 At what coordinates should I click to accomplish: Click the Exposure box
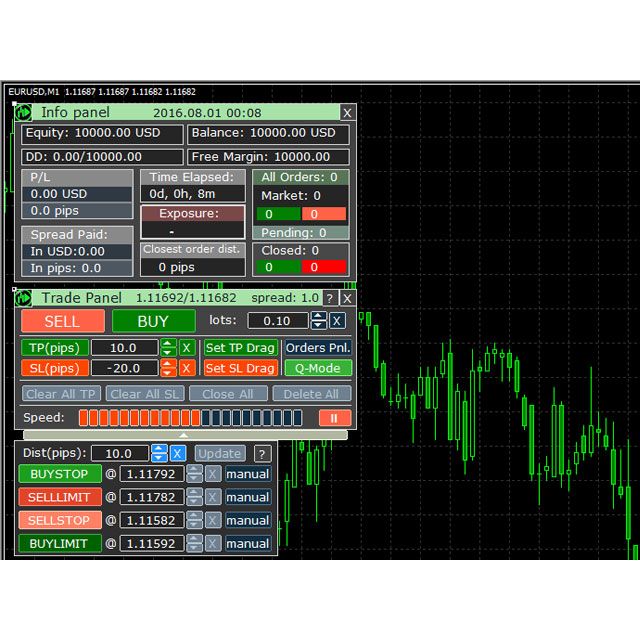193,222
